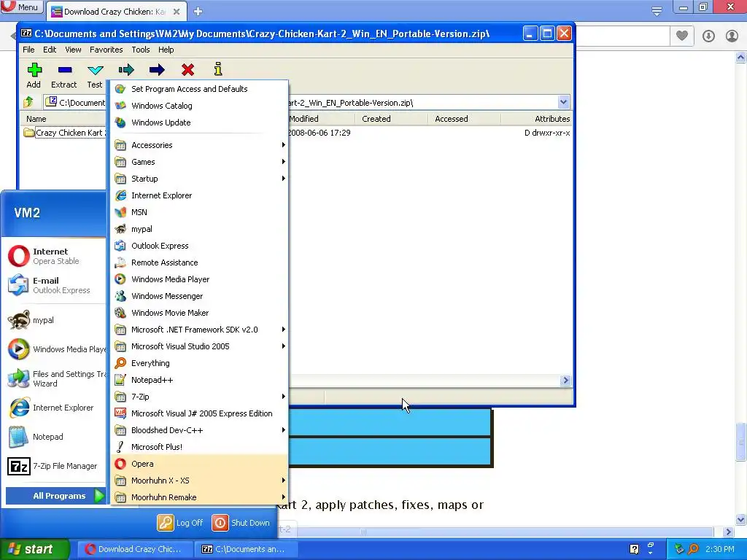The height and width of the screenshot is (560, 747).
Task: Switch to Download Crazy Chicken taskbar button
Action: pyautogui.click(x=135, y=549)
